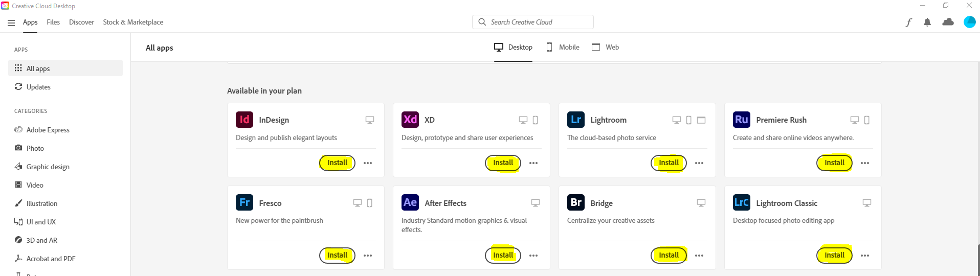The height and width of the screenshot is (276, 980).
Task: Switch to the Files tab
Action: 53,22
